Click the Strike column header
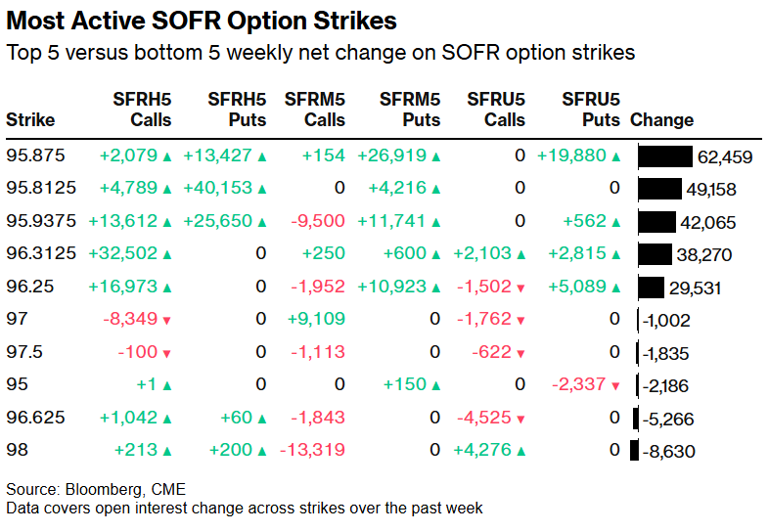The image size is (769, 532). pyautogui.click(x=30, y=120)
